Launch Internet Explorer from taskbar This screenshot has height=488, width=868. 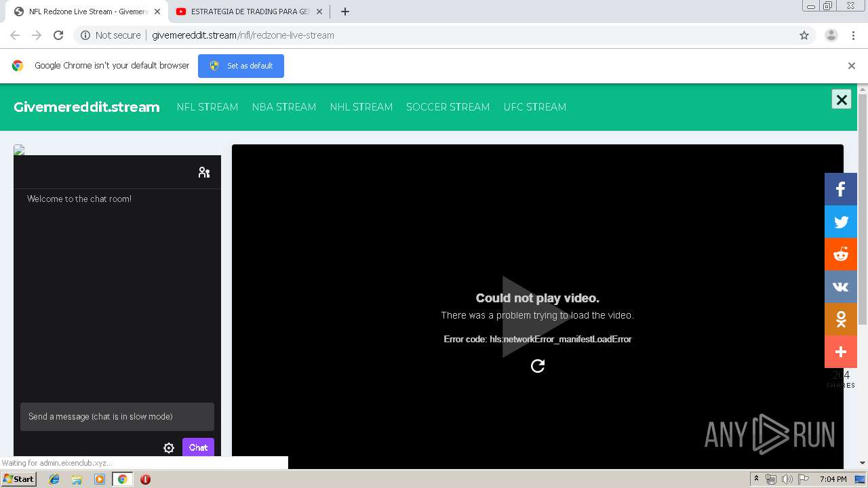click(x=54, y=479)
